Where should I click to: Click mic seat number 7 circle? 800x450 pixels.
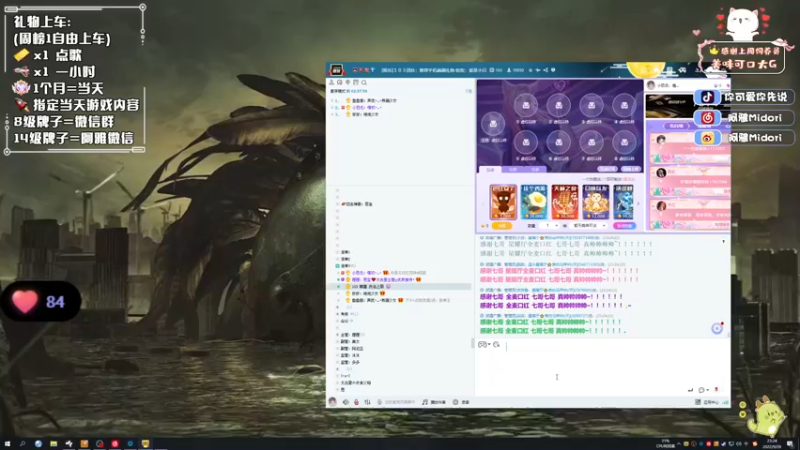[591, 142]
